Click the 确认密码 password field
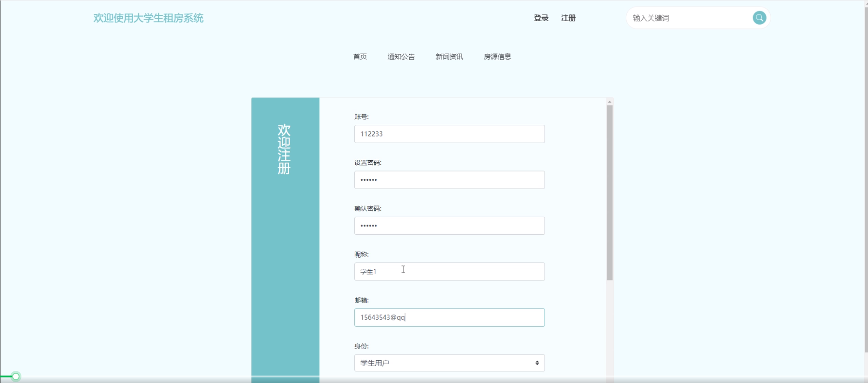This screenshot has height=383, width=868. 449,226
